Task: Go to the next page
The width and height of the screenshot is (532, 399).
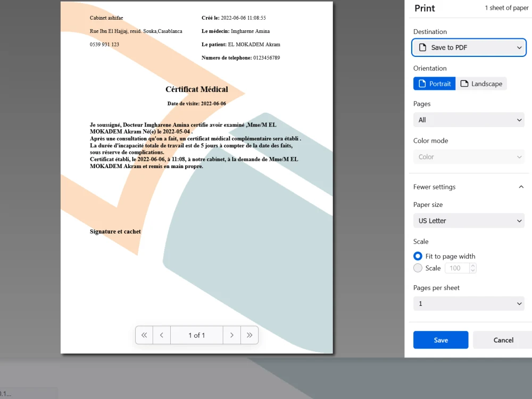Action: pos(232,335)
